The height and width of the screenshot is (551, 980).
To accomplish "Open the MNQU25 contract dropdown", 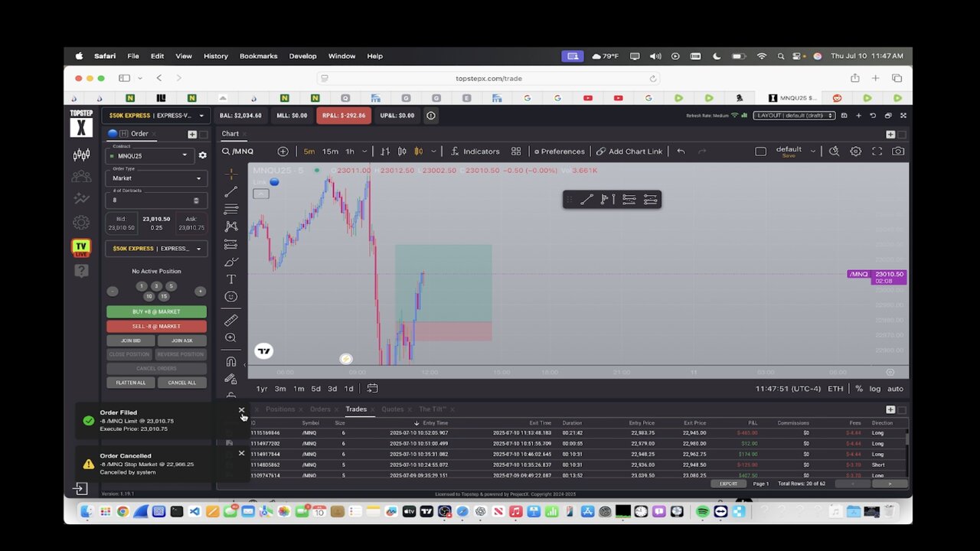I will (x=151, y=155).
